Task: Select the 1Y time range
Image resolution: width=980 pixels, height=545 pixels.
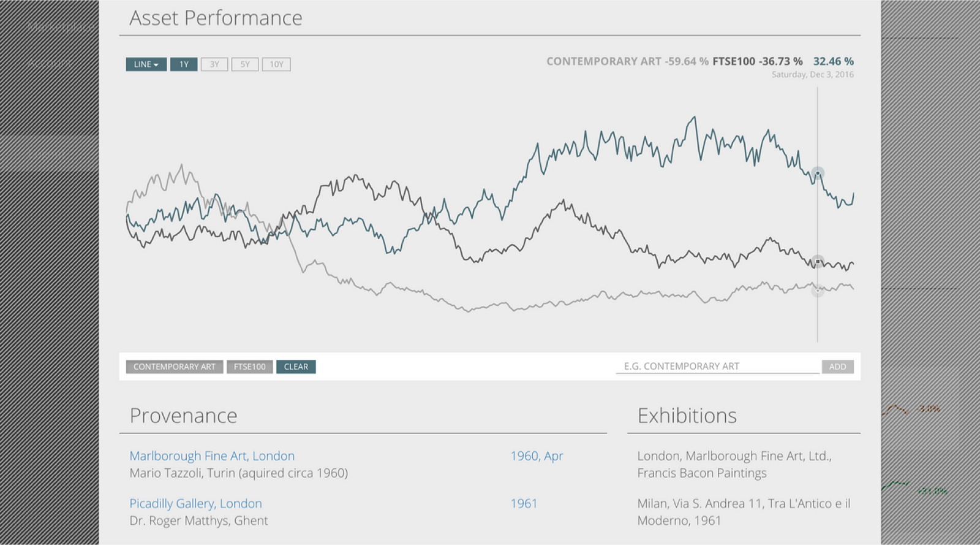Action: (184, 64)
